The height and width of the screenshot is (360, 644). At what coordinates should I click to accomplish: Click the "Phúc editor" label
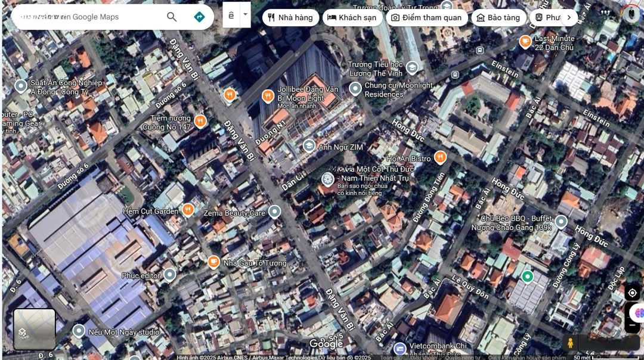click(x=141, y=275)
